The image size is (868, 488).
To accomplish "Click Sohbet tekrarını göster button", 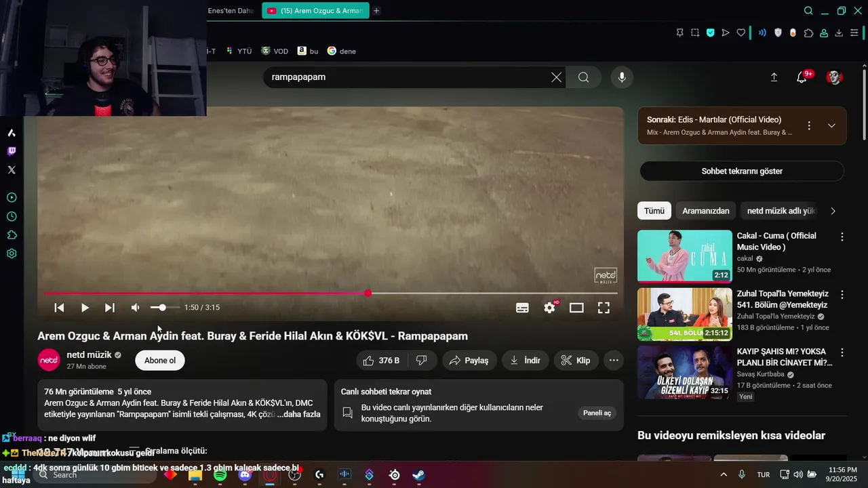I will tap(742, 171).
